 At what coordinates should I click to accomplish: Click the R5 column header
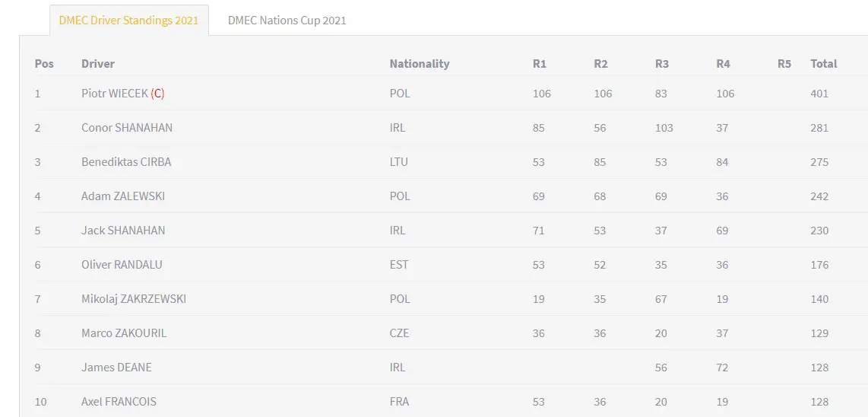(784, 64)
